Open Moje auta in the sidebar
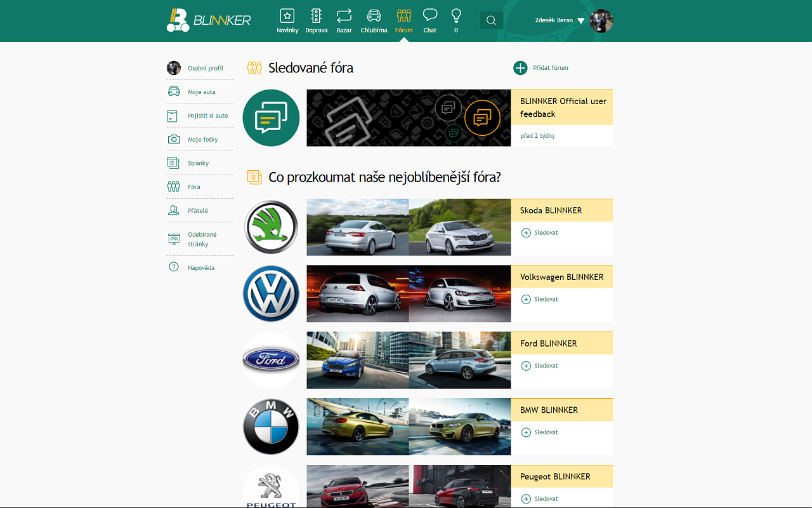 (x=201, y=92)
